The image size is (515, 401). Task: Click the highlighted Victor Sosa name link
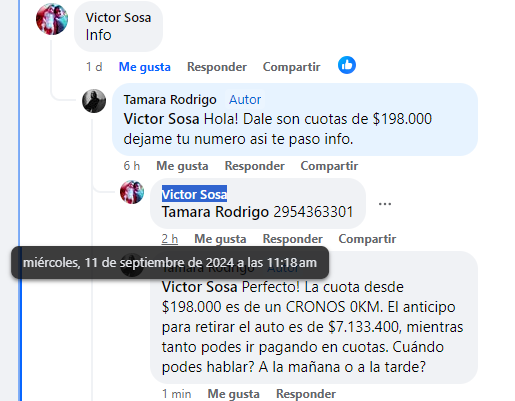(x=194, y=194)
